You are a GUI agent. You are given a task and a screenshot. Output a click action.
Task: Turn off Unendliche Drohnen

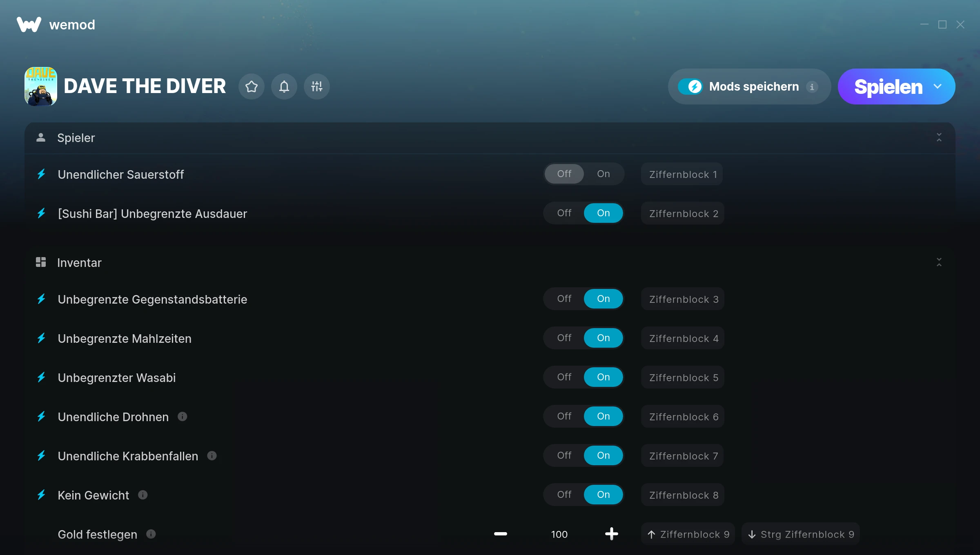[x=564, y=416]
